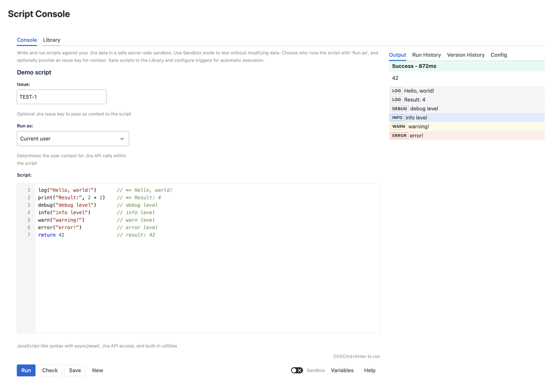Open the Version History tab
Viewport: 555px width, 392px height.
[466, 55]
